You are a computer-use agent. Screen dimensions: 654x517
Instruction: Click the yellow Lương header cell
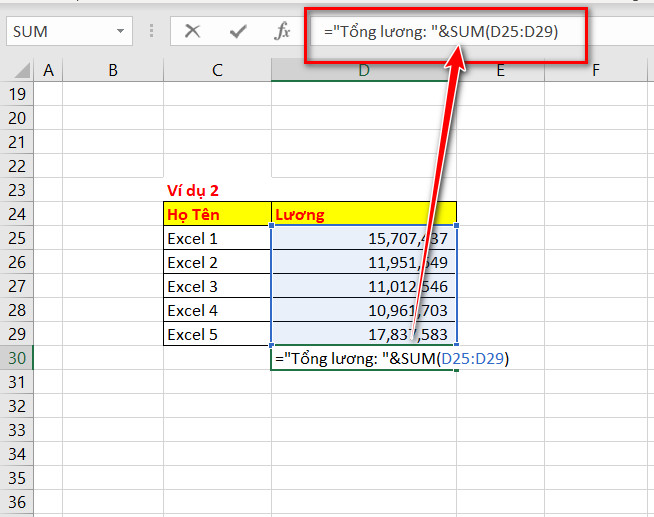pos(364,214)
